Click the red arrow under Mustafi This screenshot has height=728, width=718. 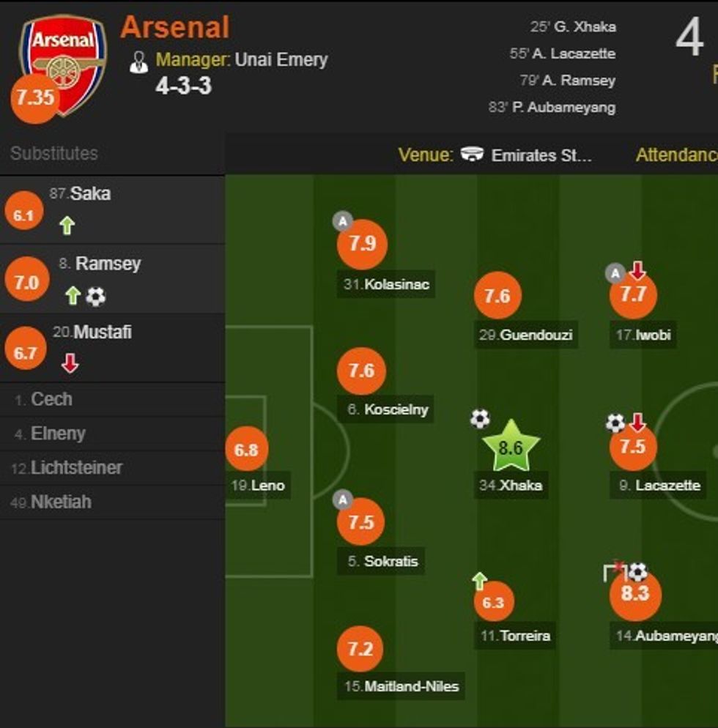tap(70, 364)
